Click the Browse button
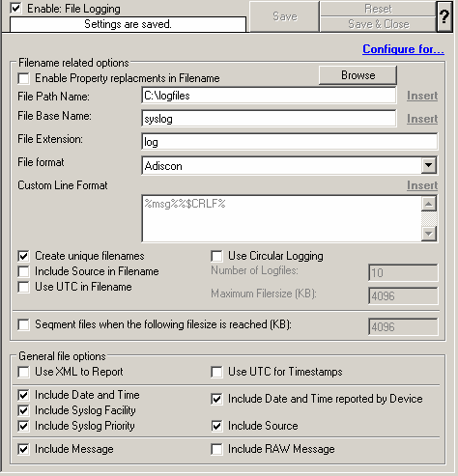Viewport: 458px width, 476px height. click(x=358, y=75)
